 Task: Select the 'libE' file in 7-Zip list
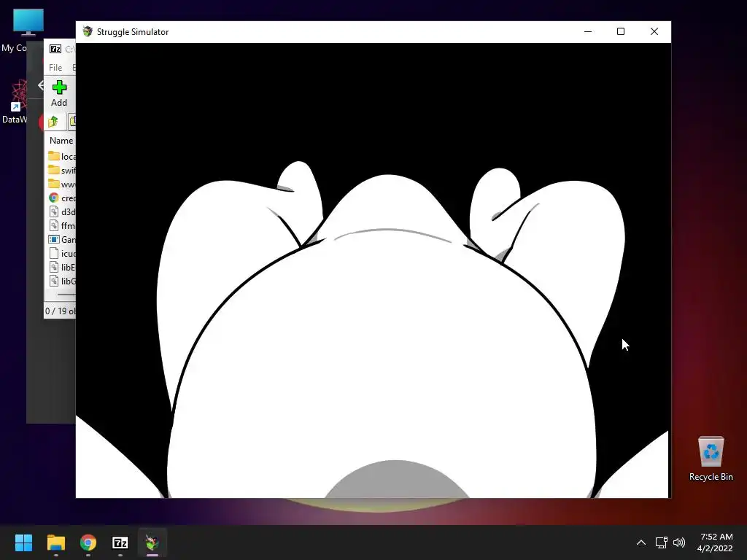(61, 267)
